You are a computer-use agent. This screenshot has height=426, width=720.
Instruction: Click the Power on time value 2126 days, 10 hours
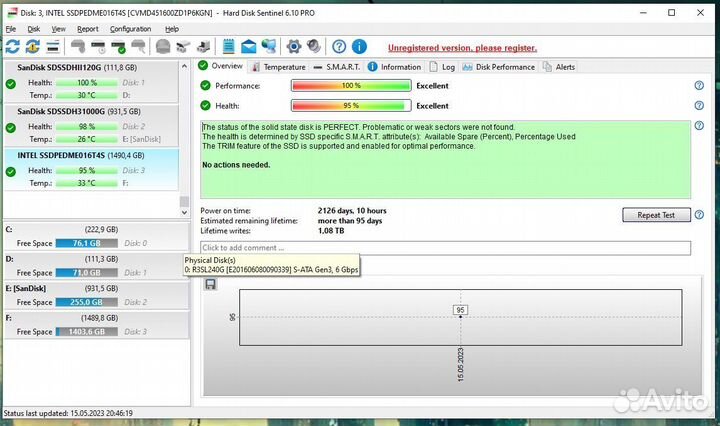click(x=352, y=211)
